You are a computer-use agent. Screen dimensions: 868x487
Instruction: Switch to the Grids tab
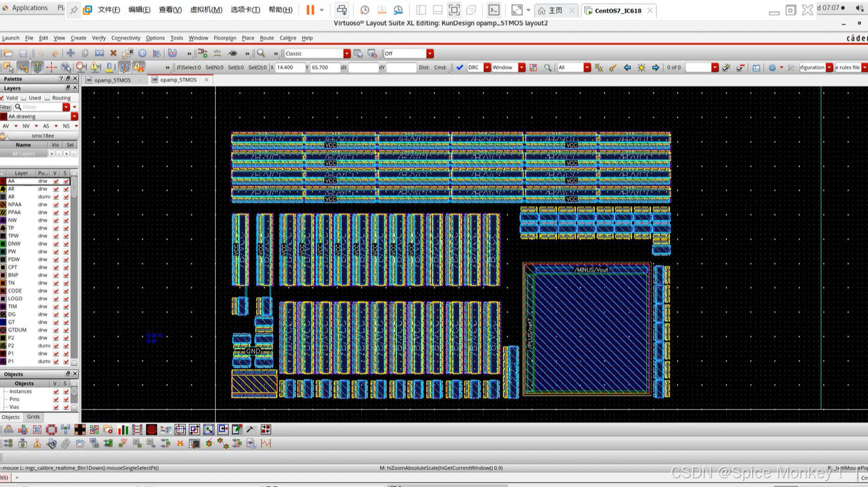click(34, 417)
